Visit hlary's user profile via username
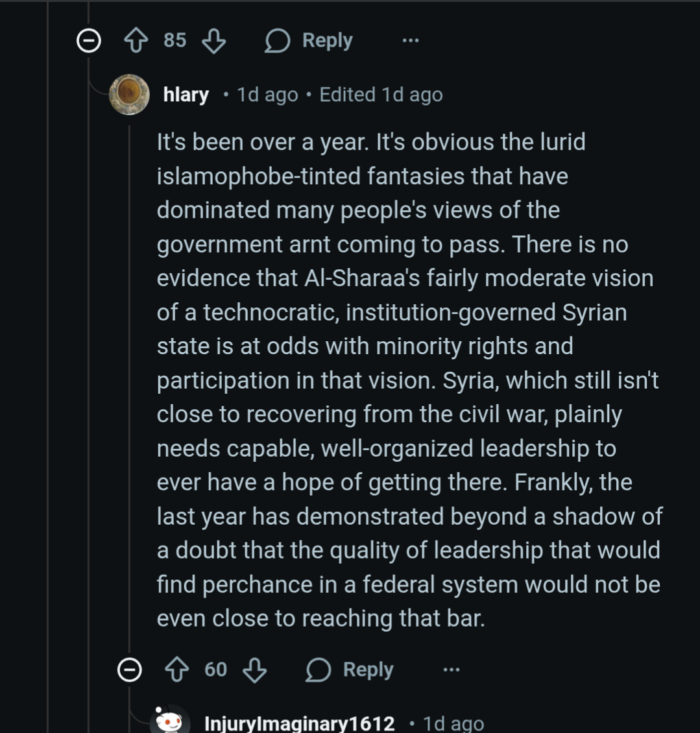Image resolution: width=700 pixels, height=733 pixels. pyautogui.click(x=186, y=95)
